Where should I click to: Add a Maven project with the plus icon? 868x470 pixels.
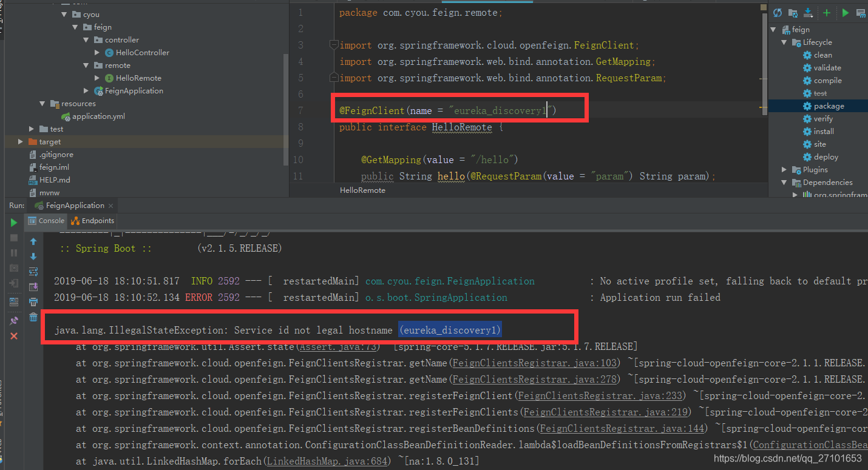[826, 13]
